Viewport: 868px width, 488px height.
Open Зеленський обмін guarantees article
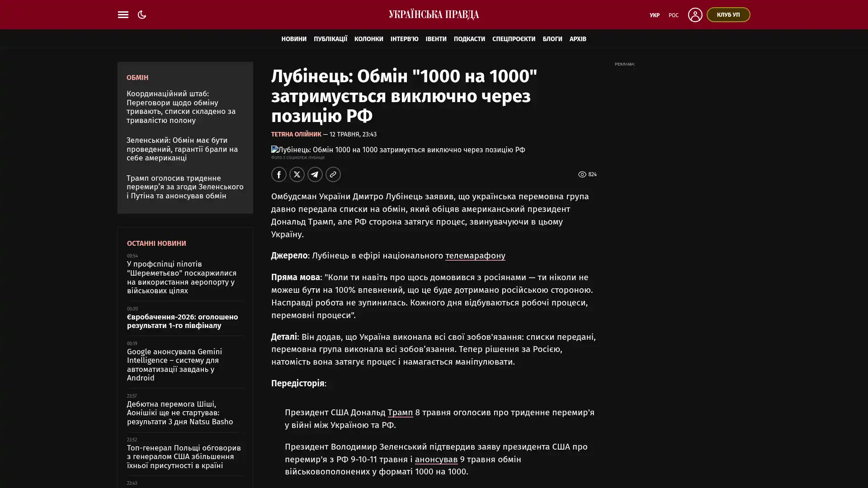pos(182,149)
